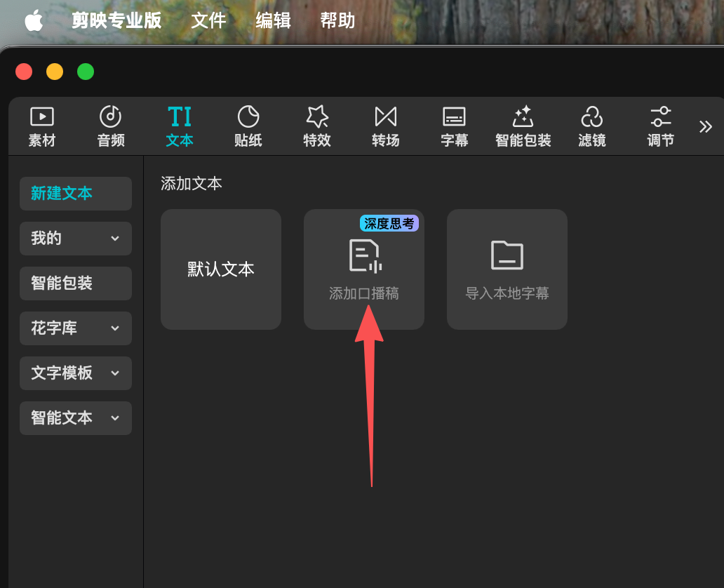Add the 默认文本 default text card
This screenshot has height=588, width=724.
(221, 269)
